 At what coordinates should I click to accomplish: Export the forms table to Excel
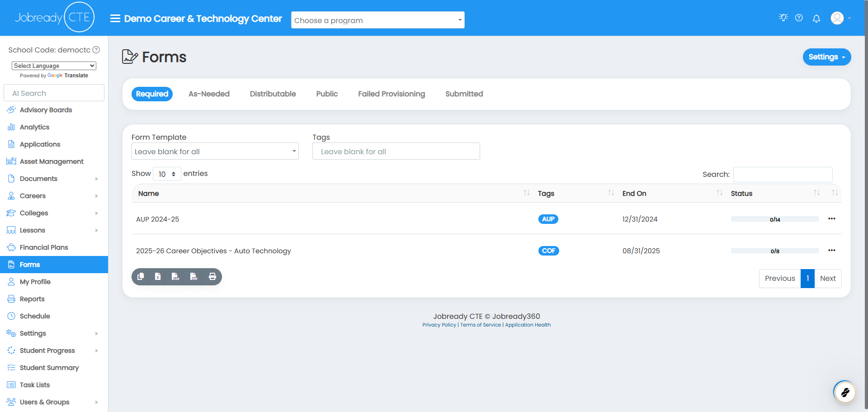(158, 277)
